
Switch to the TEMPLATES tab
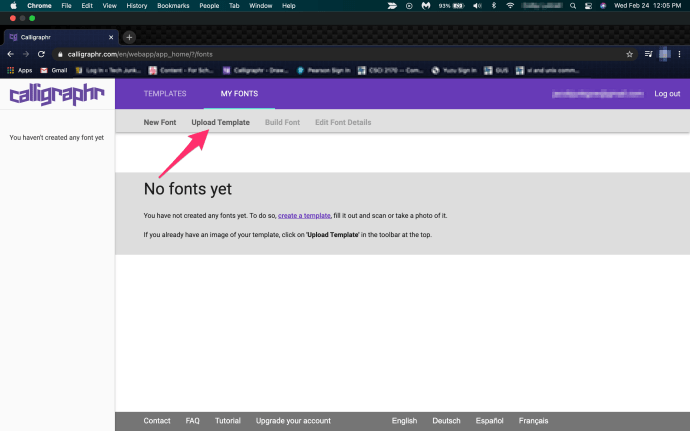tap(165, 94)
